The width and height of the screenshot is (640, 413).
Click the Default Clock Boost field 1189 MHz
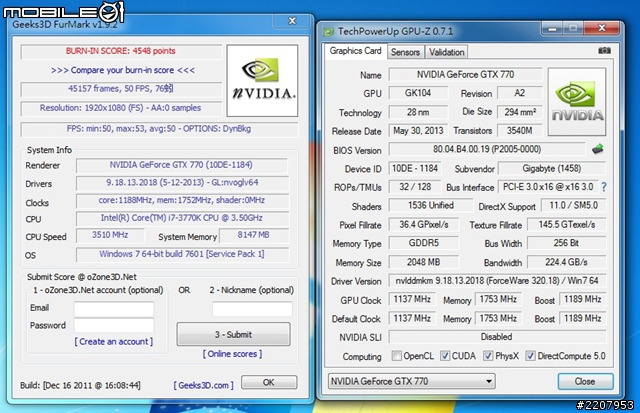[582, 318]
